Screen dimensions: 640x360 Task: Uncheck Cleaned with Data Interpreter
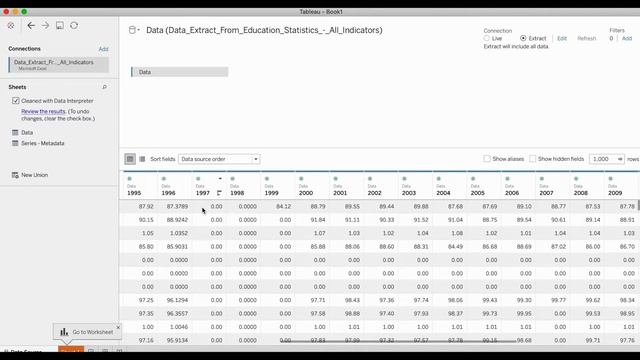[x=16, y=101]
